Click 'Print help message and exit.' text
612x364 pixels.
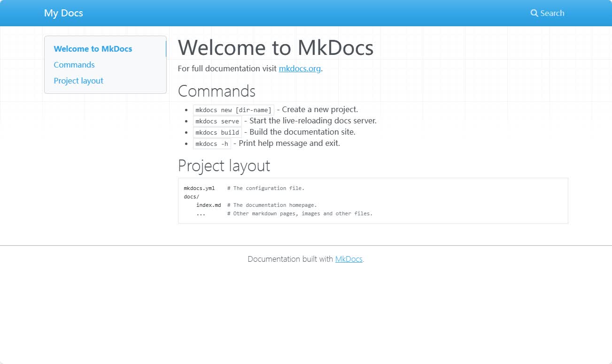(289, 143)
